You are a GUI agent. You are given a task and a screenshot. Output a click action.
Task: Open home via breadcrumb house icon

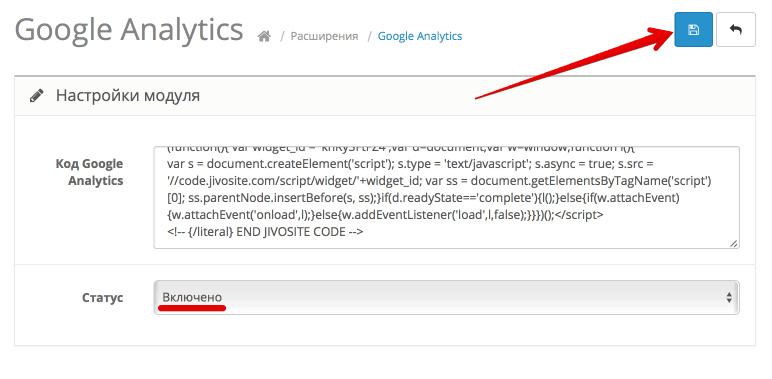264,36
